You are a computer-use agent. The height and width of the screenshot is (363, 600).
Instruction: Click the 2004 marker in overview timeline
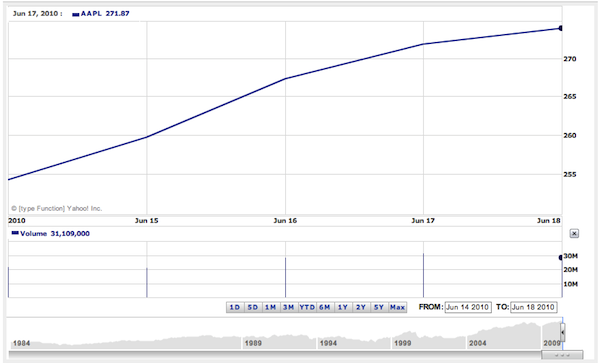coord(478,343)
